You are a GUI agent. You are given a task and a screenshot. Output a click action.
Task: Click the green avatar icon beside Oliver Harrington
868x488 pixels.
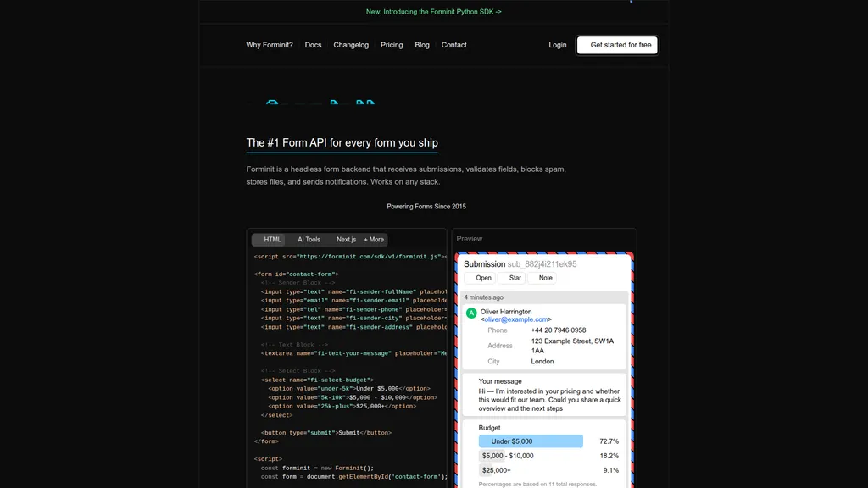471,313
